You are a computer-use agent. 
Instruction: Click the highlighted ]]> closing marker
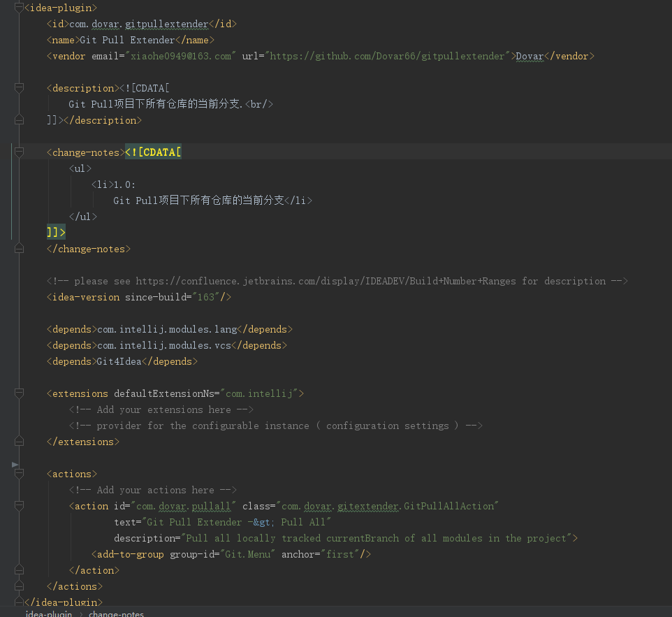point(56,233)
